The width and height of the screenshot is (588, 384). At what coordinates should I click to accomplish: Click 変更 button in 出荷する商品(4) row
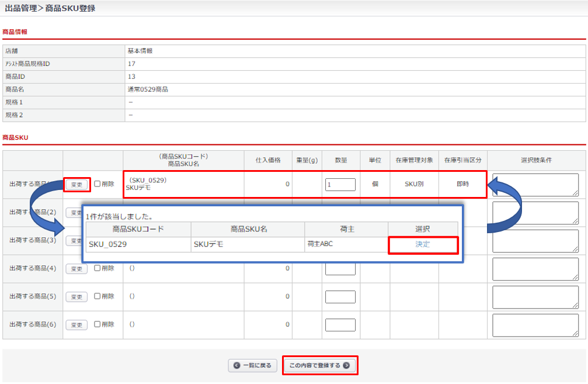(x=76, y=269)
